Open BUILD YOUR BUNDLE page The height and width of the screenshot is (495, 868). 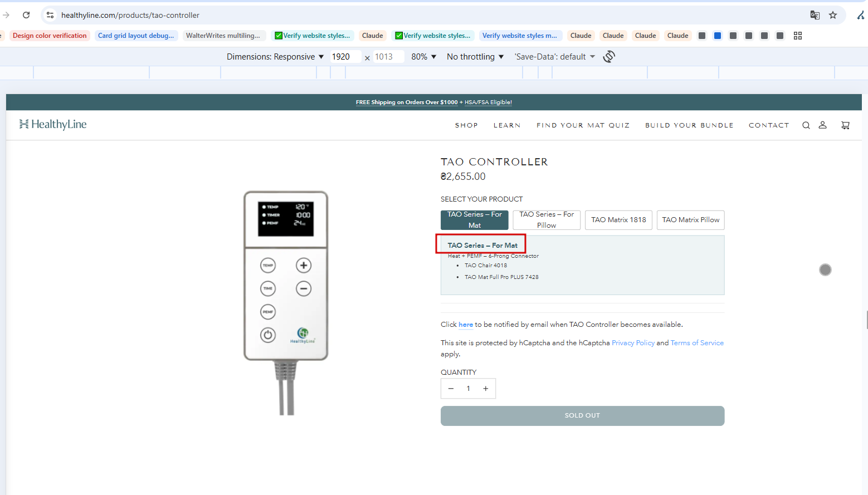689,125
